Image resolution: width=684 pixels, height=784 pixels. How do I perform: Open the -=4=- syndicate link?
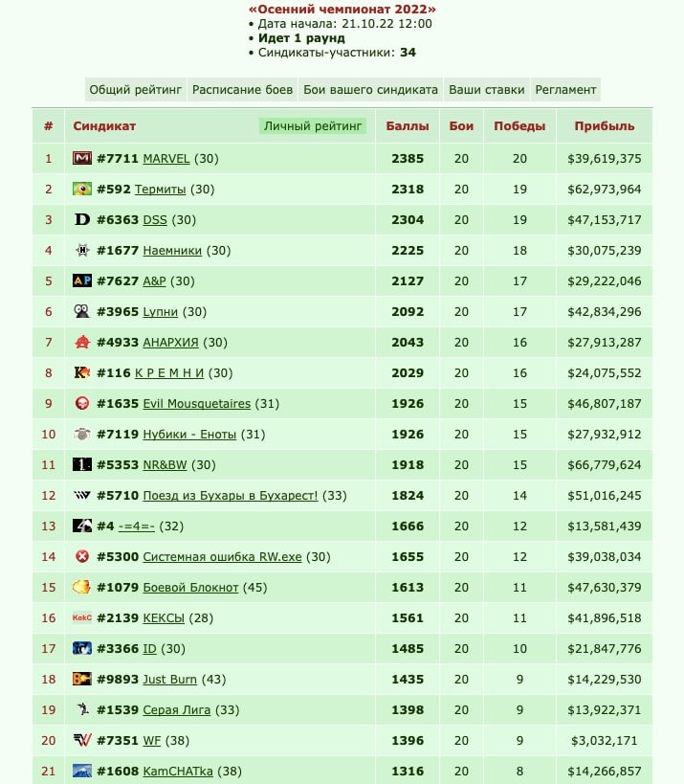tap(137, 526)
